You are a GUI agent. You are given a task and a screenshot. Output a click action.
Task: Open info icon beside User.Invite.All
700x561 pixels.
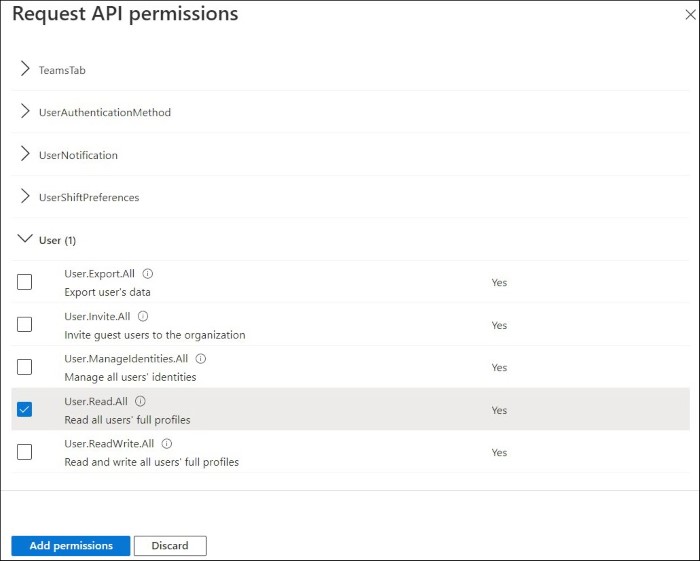coord(143,316)
